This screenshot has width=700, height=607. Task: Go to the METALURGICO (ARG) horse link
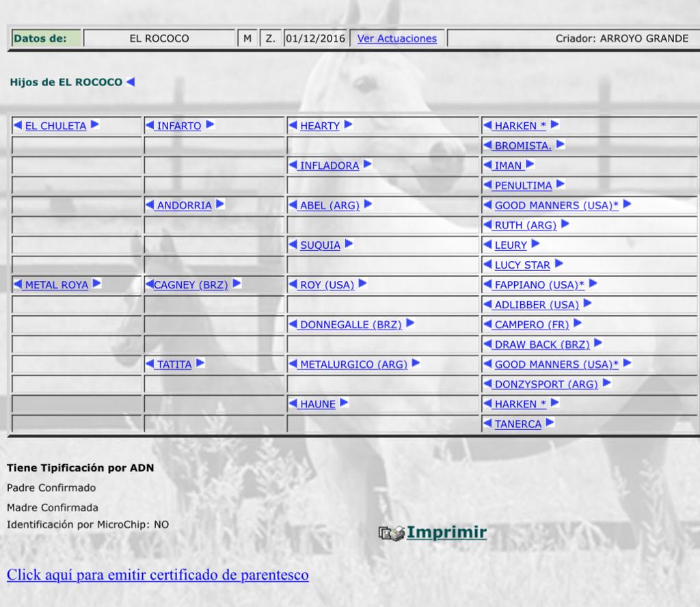click(x=353, y=364)
